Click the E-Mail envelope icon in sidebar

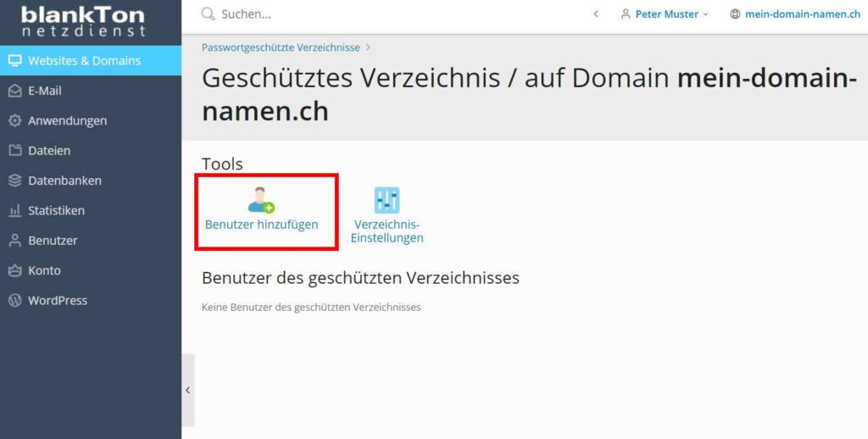14,91
